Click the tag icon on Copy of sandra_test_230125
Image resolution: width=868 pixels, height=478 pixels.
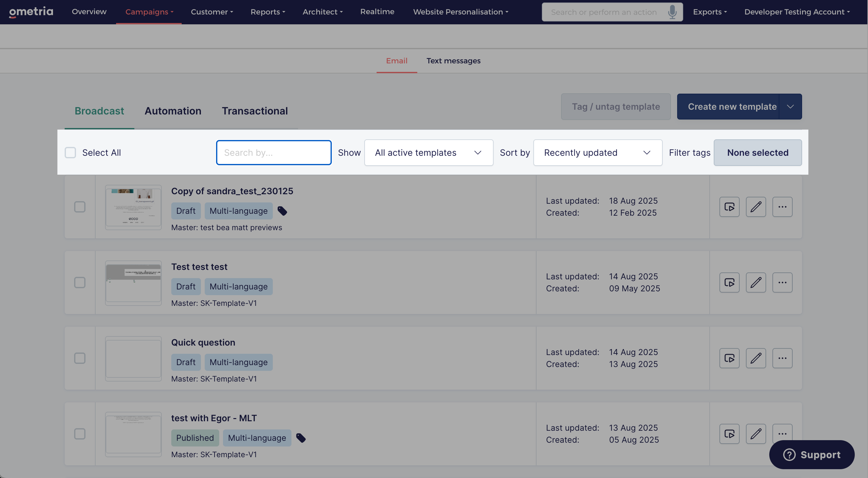tap(282, 211)
